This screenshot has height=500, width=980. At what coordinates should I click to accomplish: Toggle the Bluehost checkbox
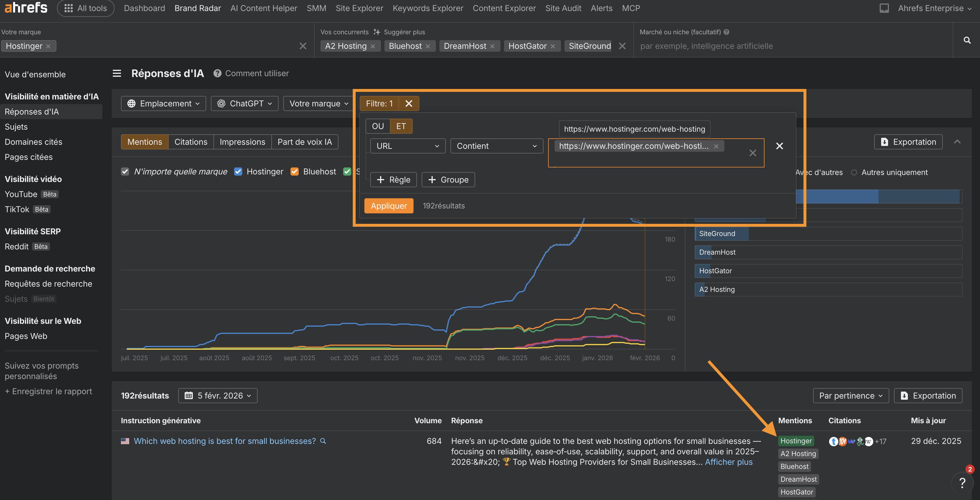(295, 172)
